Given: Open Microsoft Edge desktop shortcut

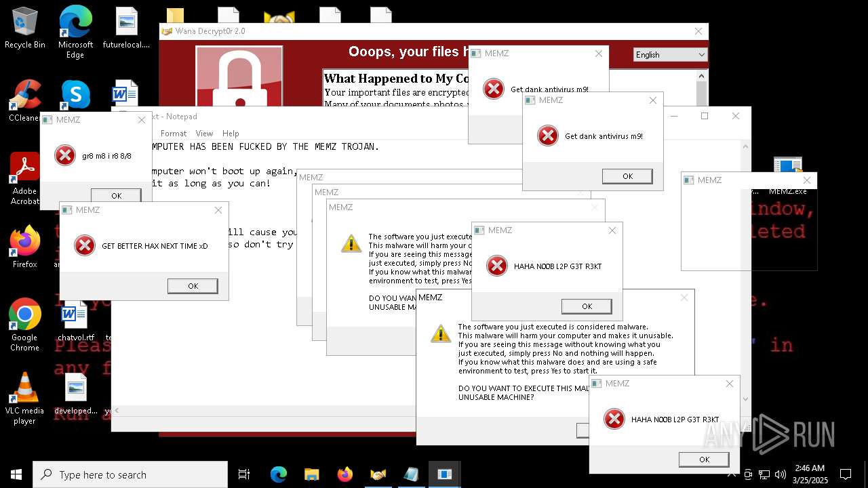Looking at the screenshot, I should pyautogui.click(x=75, y=31).
